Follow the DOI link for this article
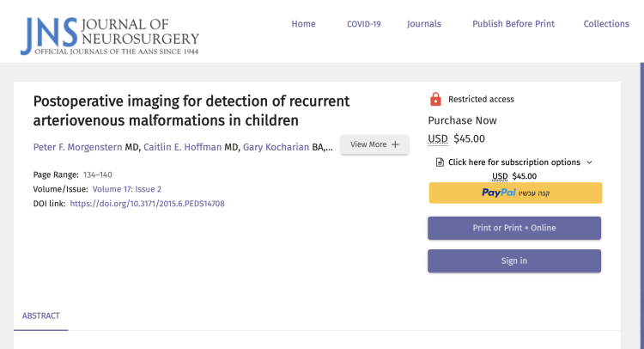Screen dimensions: 644x349 tap(147, 204)
